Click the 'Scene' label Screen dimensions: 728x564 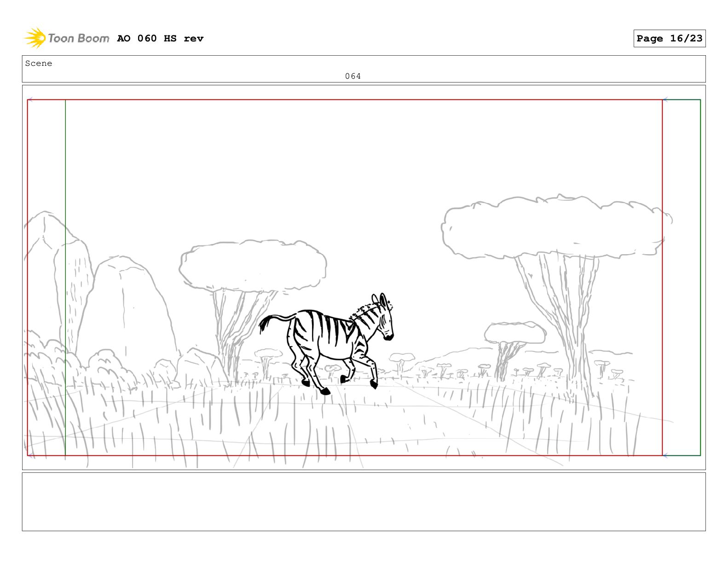(x=39, y=64)
